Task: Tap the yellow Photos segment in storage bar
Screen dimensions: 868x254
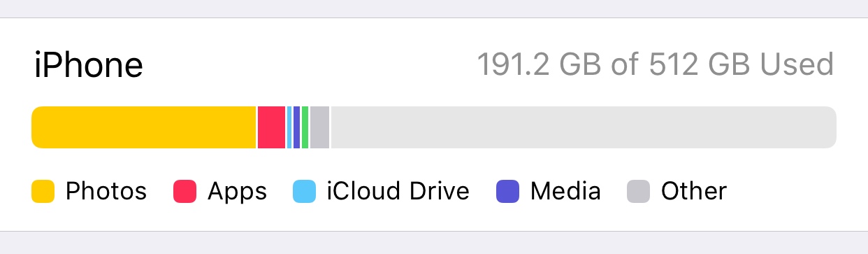Action: [144, 127]
